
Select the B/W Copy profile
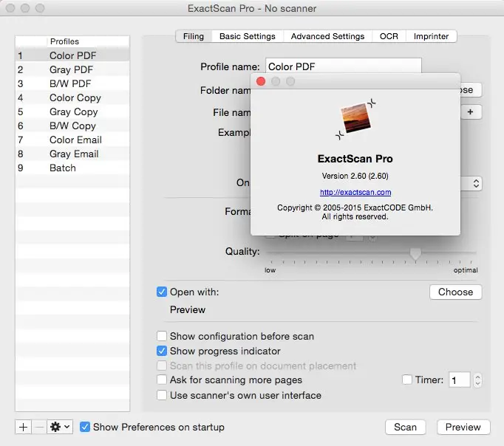point(72,126)
